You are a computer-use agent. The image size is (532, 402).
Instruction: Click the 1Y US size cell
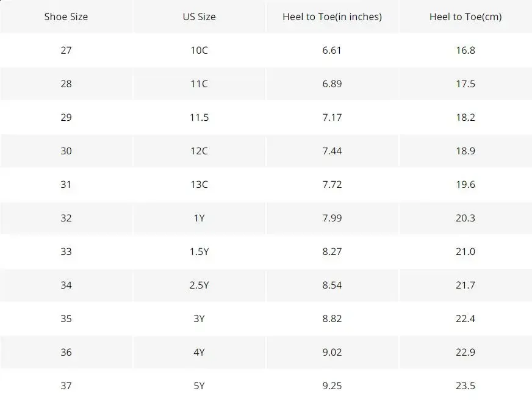(x=199, y=218)
